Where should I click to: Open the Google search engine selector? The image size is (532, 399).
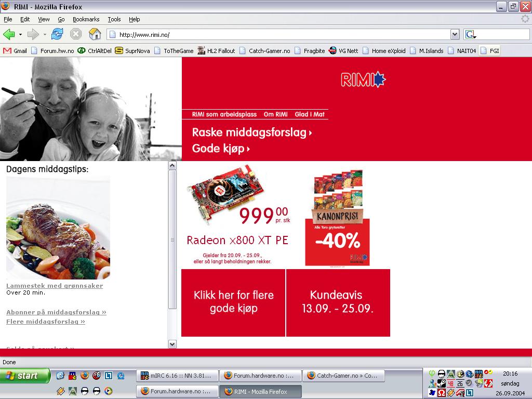click(x=471, y=34)
